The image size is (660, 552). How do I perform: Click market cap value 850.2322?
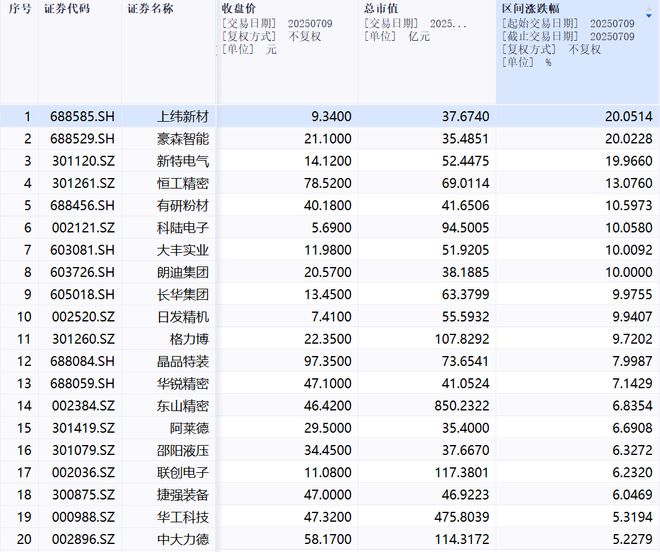point(462,406)
